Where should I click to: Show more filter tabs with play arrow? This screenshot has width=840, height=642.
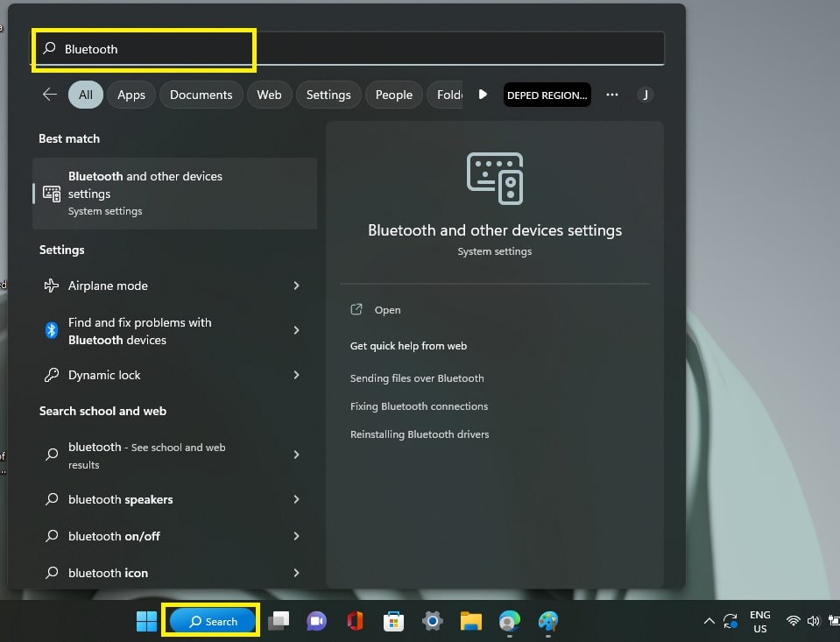(x=483, y=95)
